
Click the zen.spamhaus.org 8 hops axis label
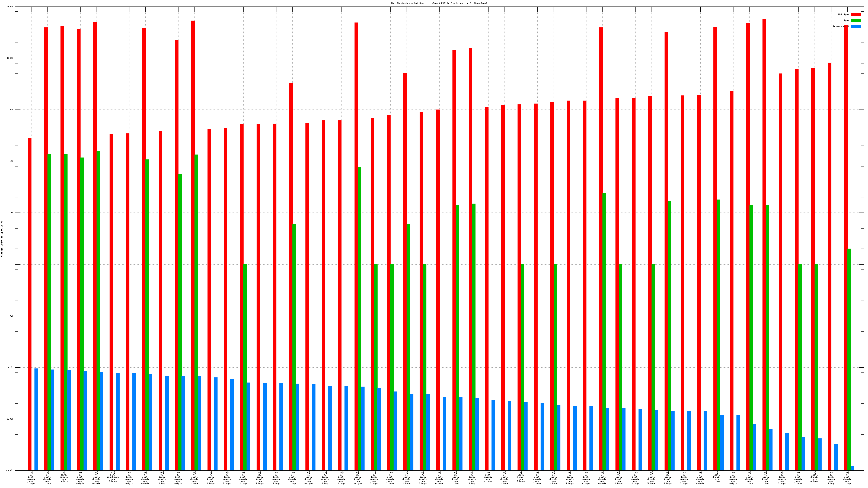[113, 477]
